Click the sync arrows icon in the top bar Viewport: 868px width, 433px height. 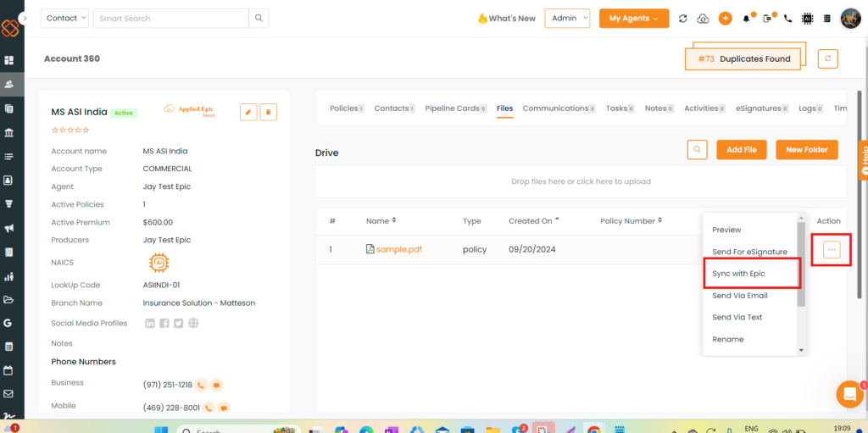point(683,19)
